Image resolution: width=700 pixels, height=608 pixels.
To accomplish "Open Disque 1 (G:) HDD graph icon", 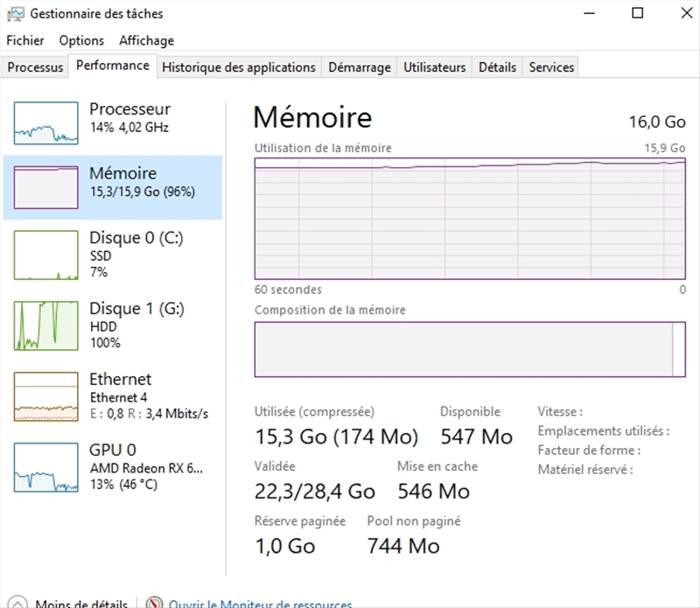I will tap(45, 325).
